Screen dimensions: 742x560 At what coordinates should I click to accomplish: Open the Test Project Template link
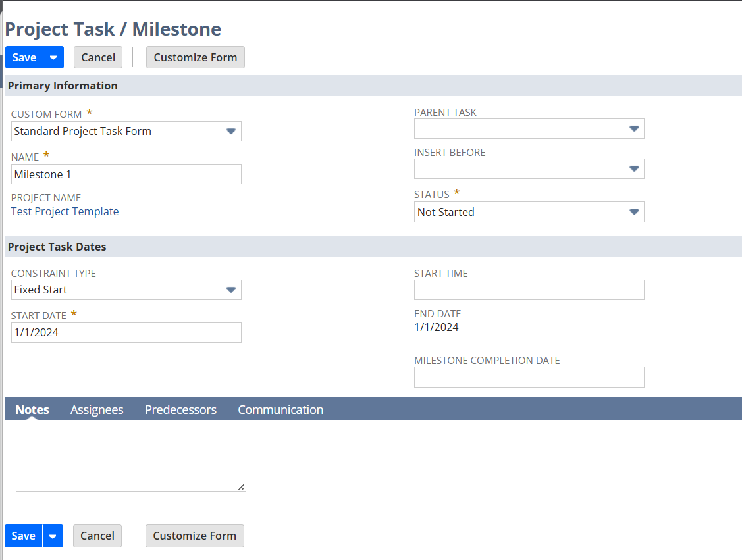[x=65, y=211]
